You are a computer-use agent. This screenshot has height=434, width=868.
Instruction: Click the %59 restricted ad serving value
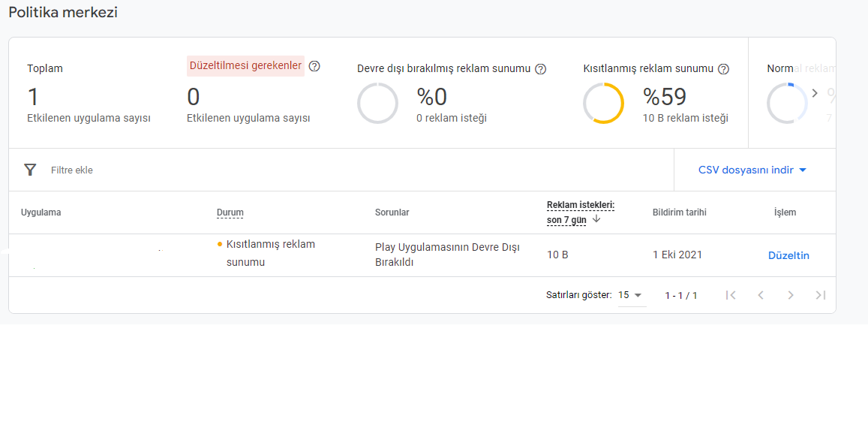pos(664,97)
